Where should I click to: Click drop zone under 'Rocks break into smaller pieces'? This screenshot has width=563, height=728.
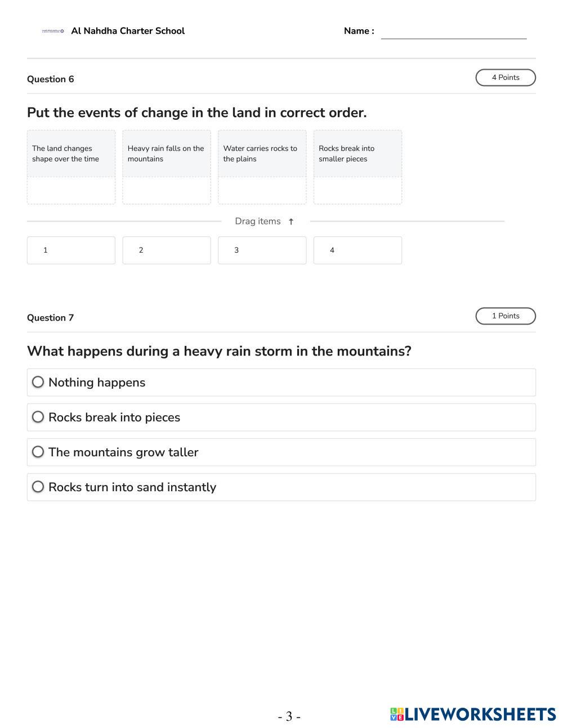pos(358,191)
